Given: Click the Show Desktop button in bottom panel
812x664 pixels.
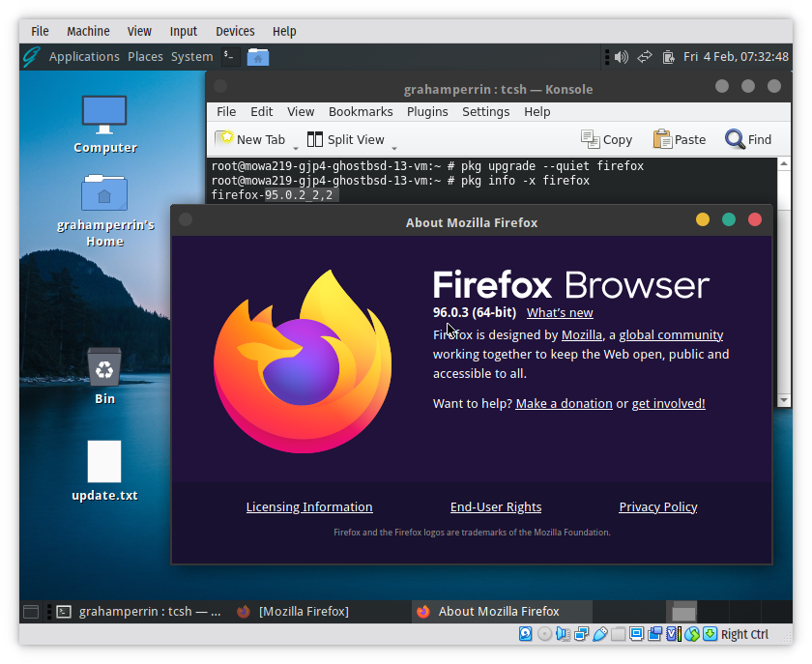Looking at the screenshot, I should [x=31, y=612].
